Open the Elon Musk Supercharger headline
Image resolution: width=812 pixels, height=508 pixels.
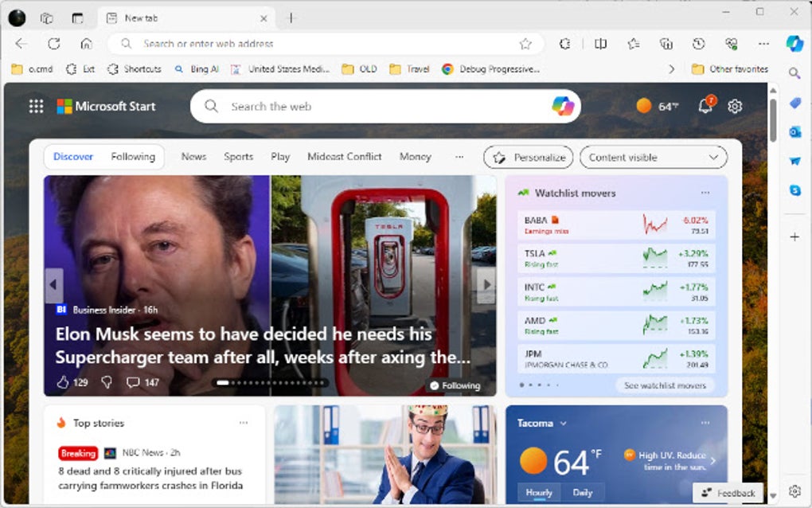[263, 346]
